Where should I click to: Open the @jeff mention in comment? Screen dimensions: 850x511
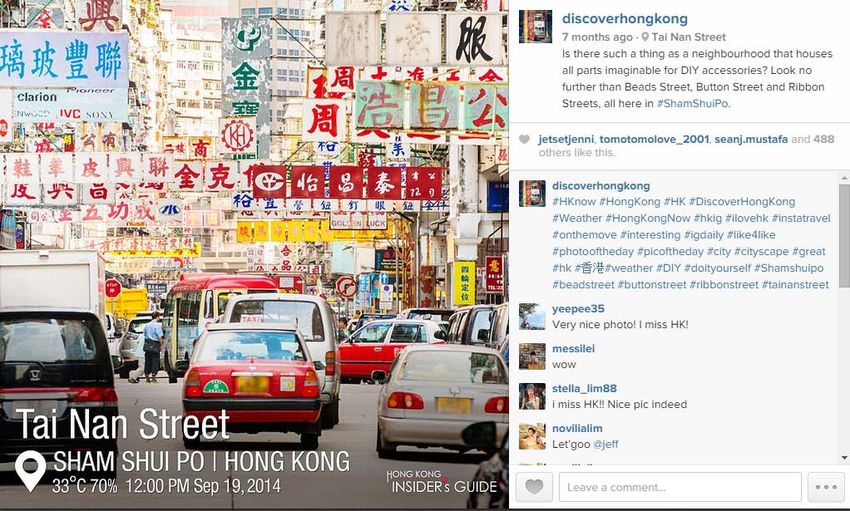point(606,444)
